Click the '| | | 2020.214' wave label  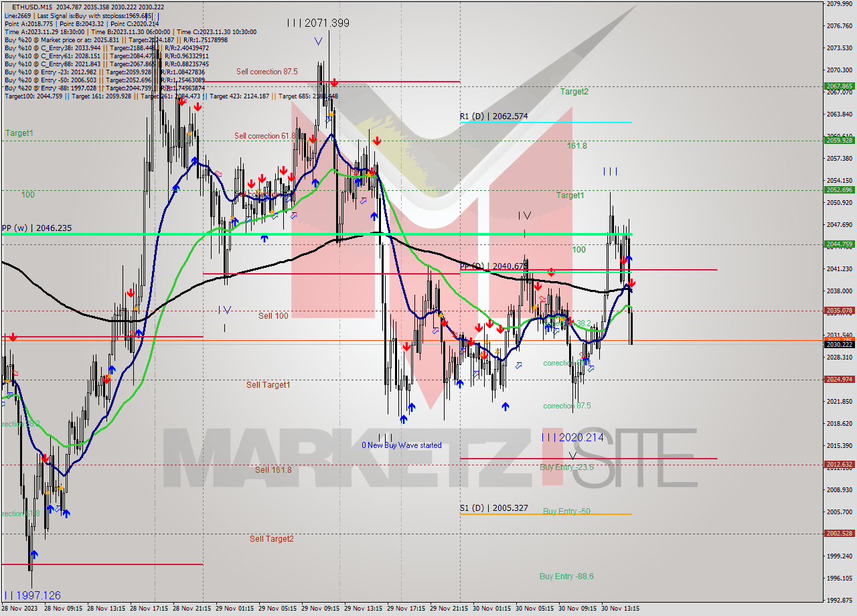(x=572, y=437)
